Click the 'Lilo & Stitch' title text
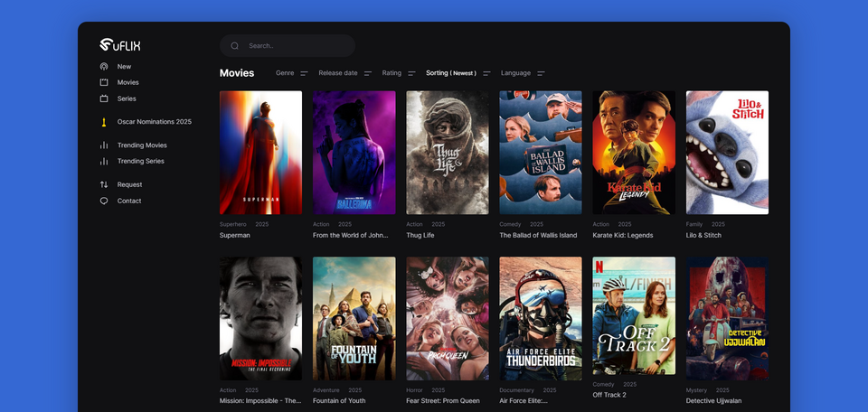The height and width of the screenshot is (412, 868). tap(703, 235)
